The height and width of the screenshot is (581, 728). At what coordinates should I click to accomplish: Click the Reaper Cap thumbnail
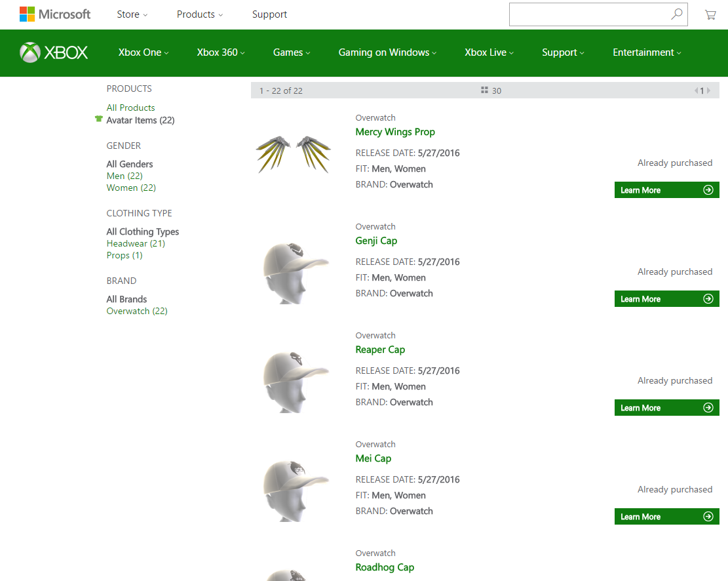pos(296,382)
